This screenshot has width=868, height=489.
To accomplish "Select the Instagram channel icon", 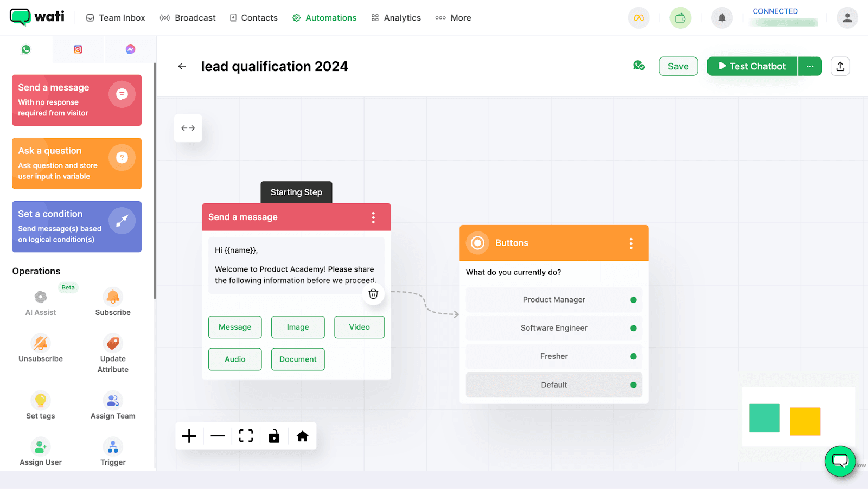I will (78, 49).
